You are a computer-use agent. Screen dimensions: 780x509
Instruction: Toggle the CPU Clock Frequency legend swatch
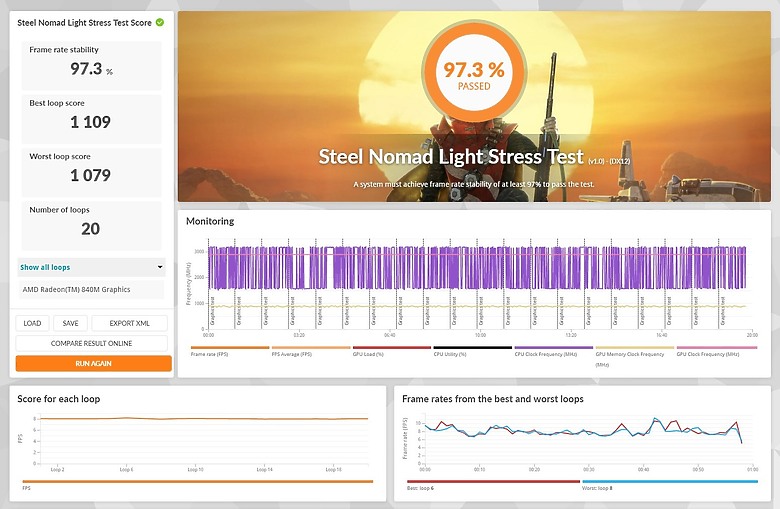pos(554,348)
